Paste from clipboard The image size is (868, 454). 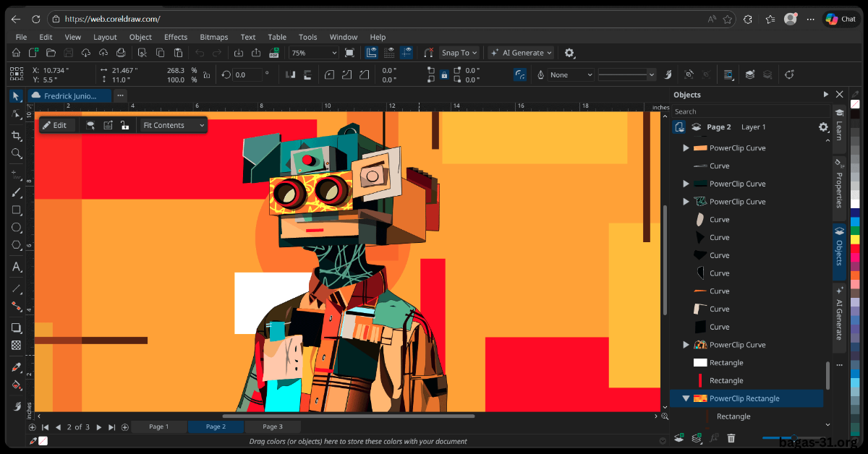178,53
